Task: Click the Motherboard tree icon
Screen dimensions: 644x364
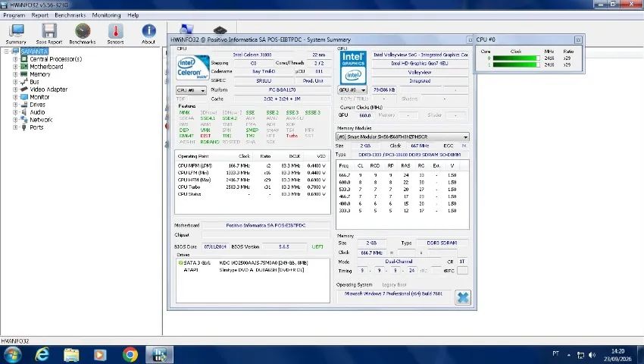Action: (x=24, y=66)
